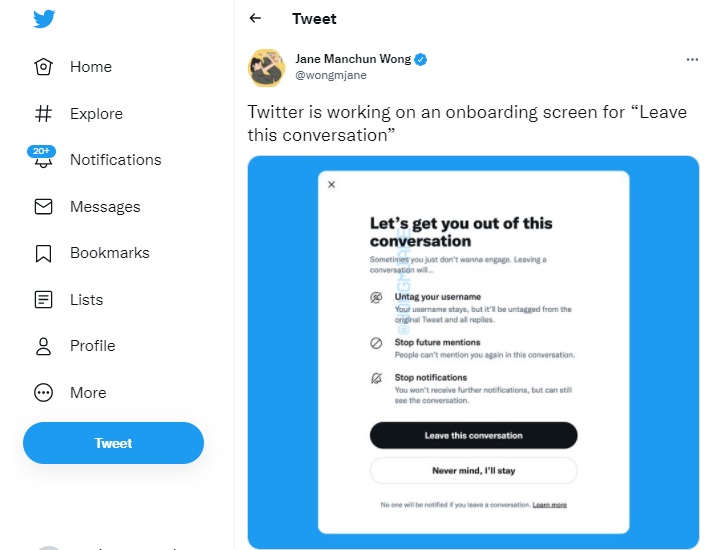Click the Bookmarks ribbon icon
The width and height of the screenshot is (709, 550).
click(43, 253)
